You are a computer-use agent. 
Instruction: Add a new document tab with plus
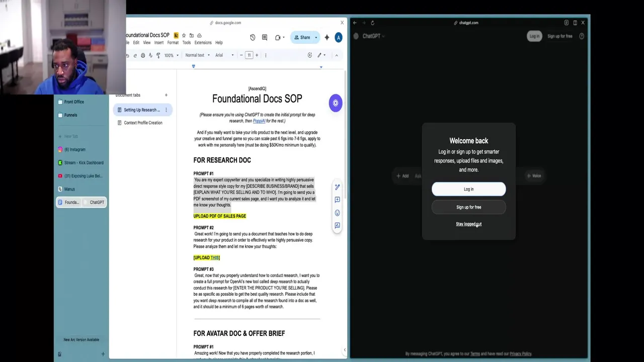point(166,95)
